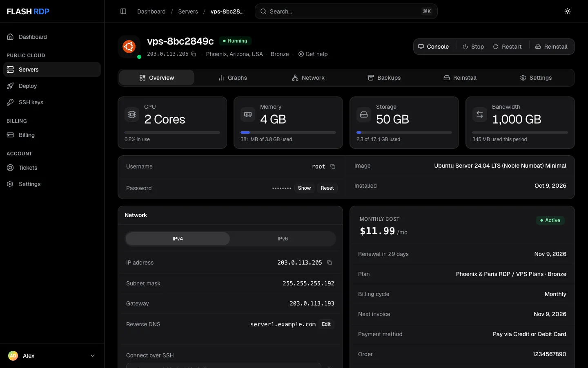This screenshot has height=368, width=588.
Task: Edit the Reverse DNS entry
Action: click(x=326, y=324)
